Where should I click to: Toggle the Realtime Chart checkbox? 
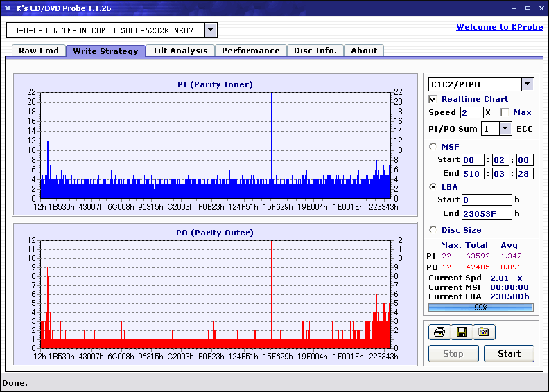[433, 99]
